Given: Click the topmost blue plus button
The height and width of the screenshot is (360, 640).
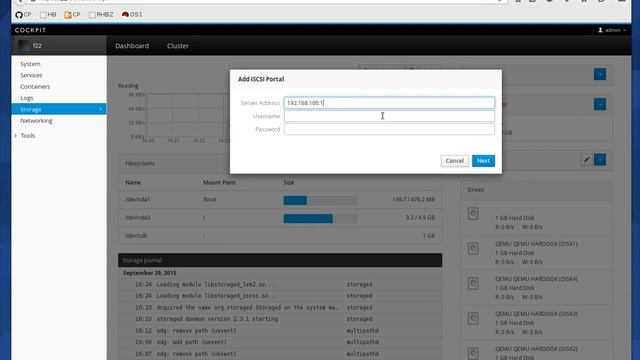Looking at the screenshot, I should [x=600, y=74].
